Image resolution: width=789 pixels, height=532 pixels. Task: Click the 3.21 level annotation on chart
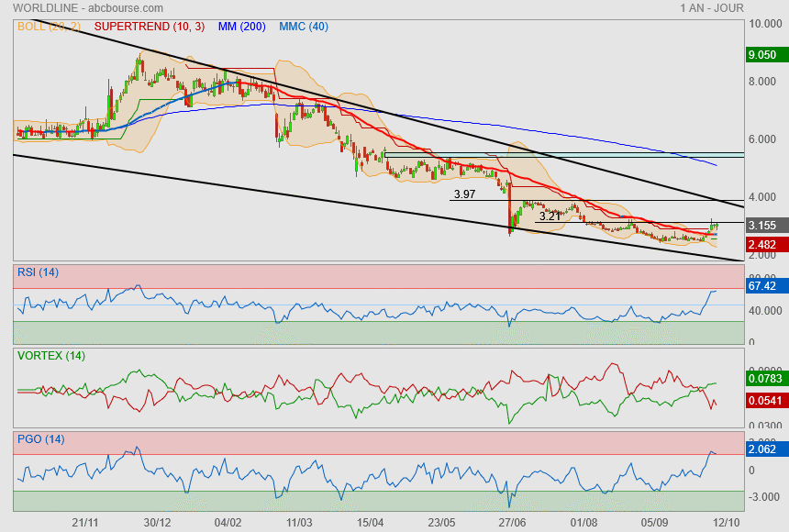(549, 216)
